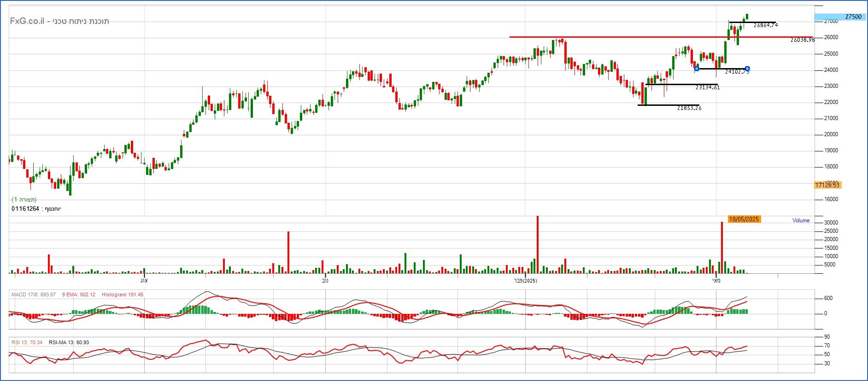
Task: Click the RSI 13 indicator label
Action: click(x=27, y=342)
